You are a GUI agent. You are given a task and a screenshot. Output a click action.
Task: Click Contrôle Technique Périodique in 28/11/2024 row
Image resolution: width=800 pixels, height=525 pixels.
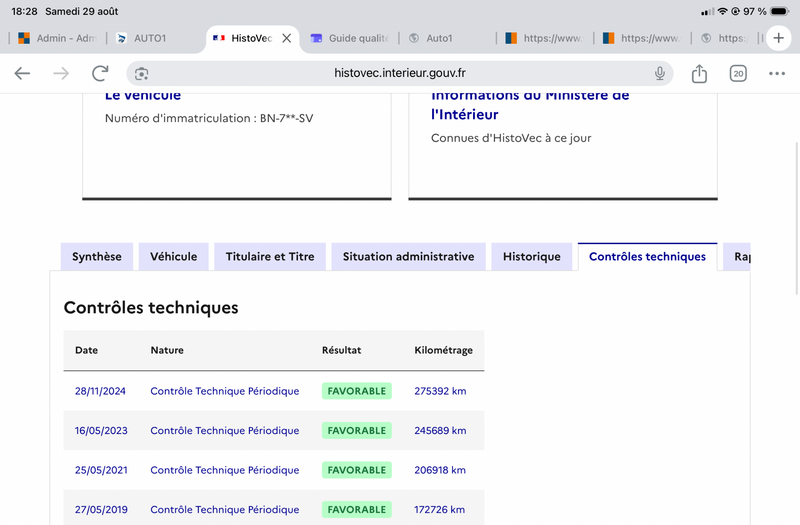(224, 391)
